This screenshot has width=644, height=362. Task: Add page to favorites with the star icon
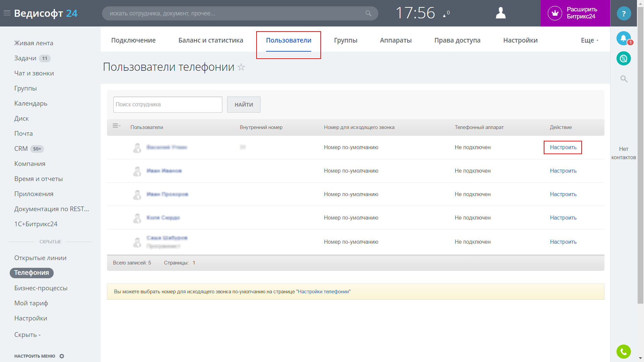point(241,67)
